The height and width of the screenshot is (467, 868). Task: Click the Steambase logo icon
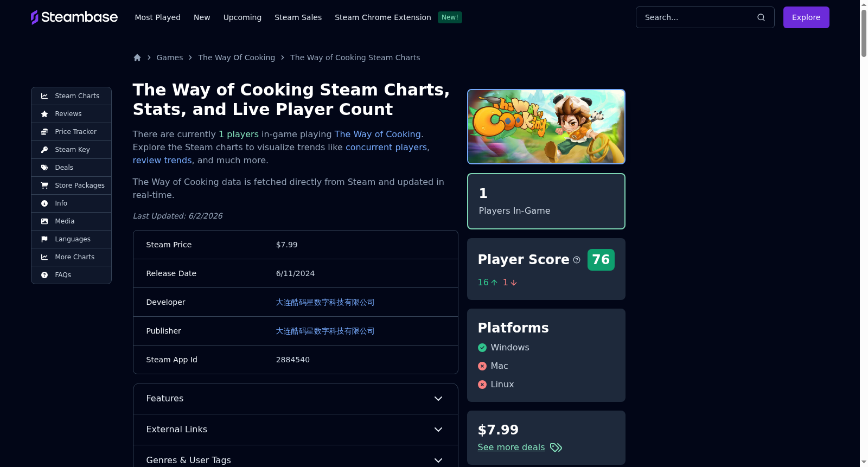(35, 17)
